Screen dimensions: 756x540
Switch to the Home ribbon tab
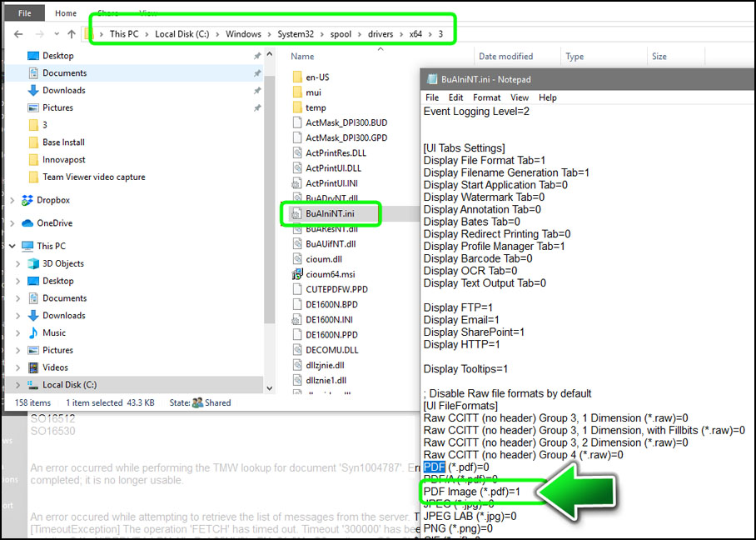pos(66,13)
